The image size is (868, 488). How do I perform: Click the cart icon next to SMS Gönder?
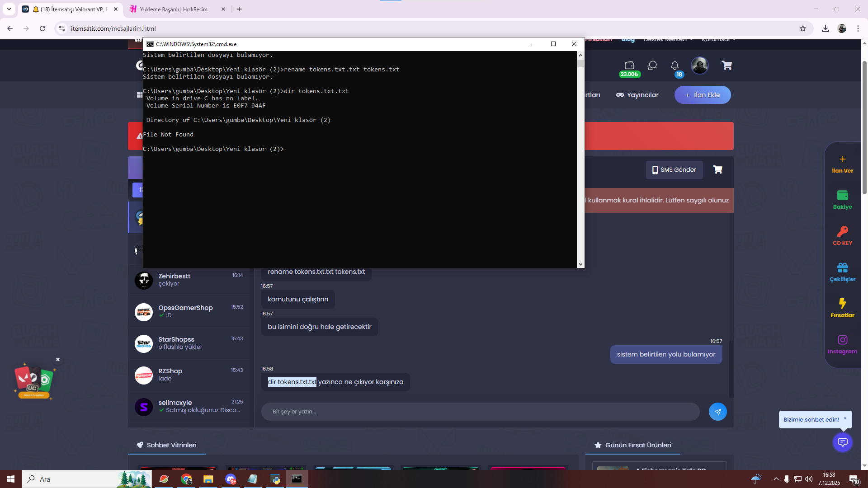point(717,170)
